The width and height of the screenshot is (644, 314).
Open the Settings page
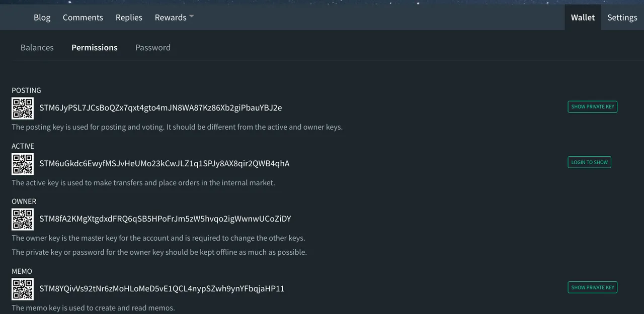pos(622,17)
